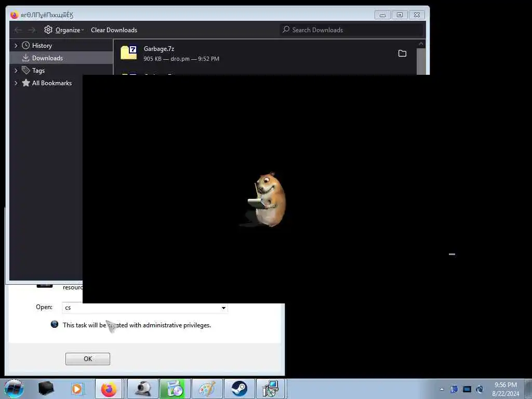Show hidden system tray icons

pos(442,389)
